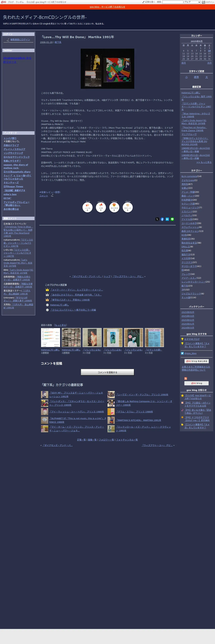Go to previous post ダイアモンズ・アンド・パ at page bottom
Viewport: 215px width, 644px height.
coord(57,445)
